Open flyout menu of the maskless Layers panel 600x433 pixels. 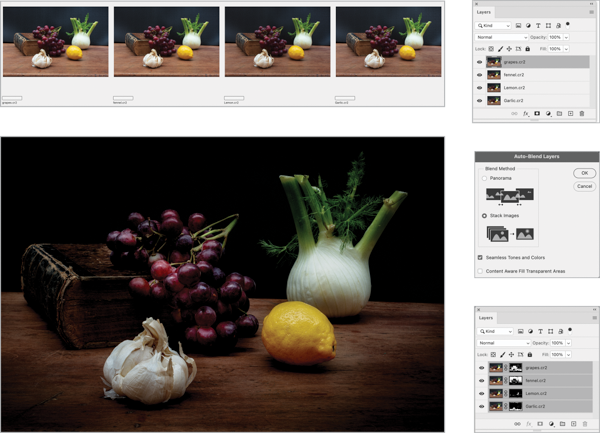coord(592,12)
